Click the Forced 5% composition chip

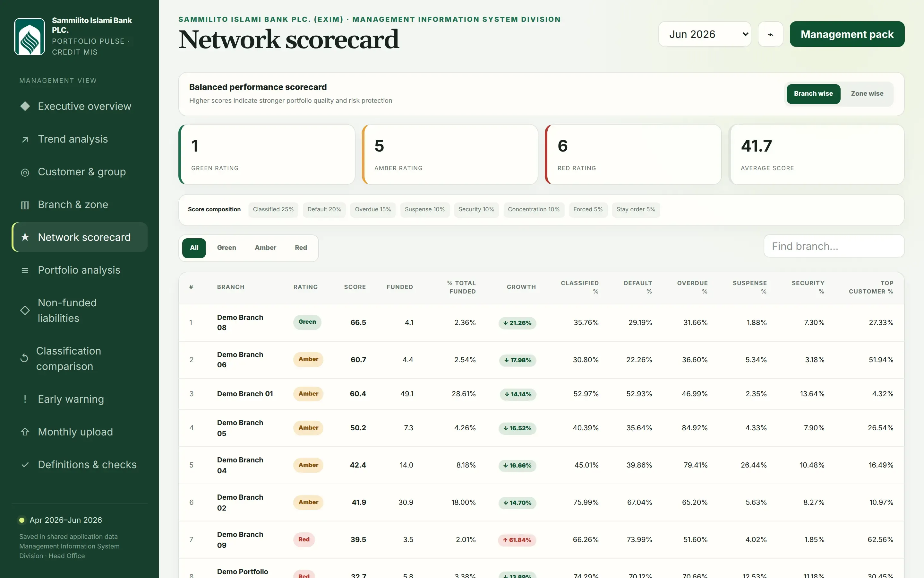point(588,209)
